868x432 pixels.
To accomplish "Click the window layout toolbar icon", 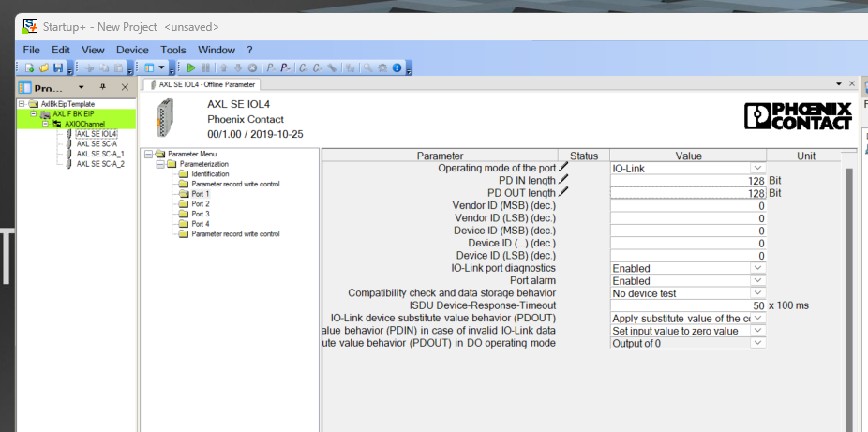I will [x=149, y=68].
